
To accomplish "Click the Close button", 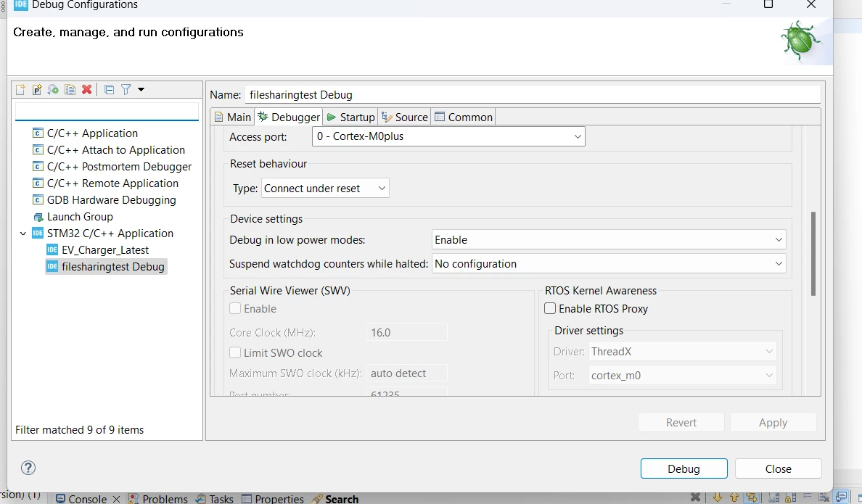I will tap(778, 468).
